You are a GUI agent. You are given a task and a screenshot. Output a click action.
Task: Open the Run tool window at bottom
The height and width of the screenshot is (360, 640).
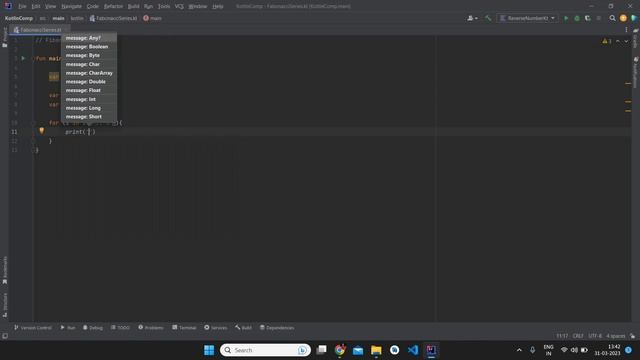68,327
